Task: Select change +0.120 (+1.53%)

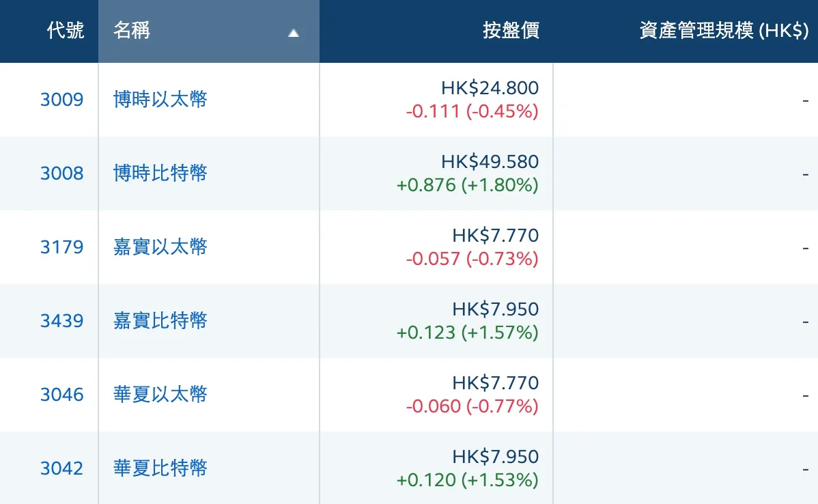Action: click(x=468, y=481)
